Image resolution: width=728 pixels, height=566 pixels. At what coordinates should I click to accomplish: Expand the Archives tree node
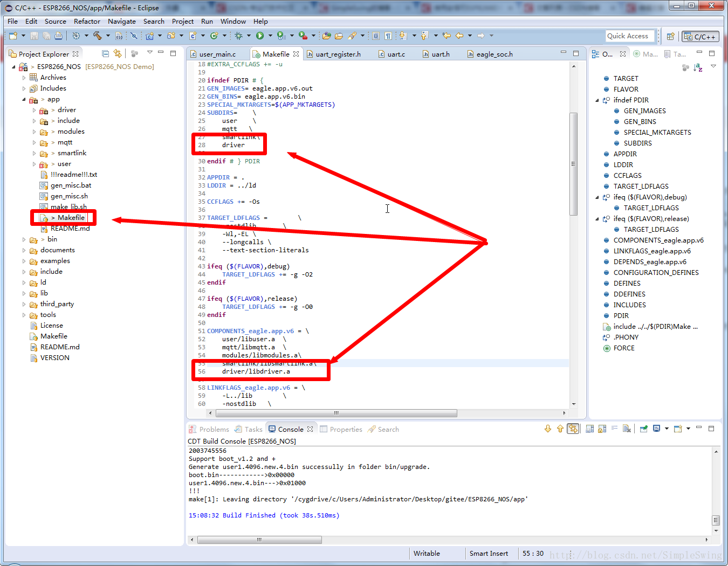(24, 78)
